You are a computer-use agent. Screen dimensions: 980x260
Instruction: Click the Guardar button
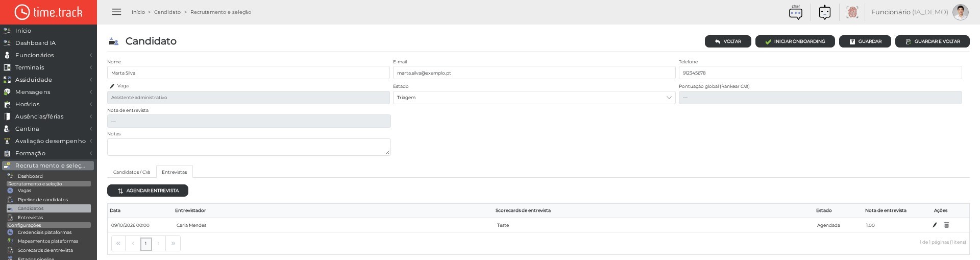point(865,41)
